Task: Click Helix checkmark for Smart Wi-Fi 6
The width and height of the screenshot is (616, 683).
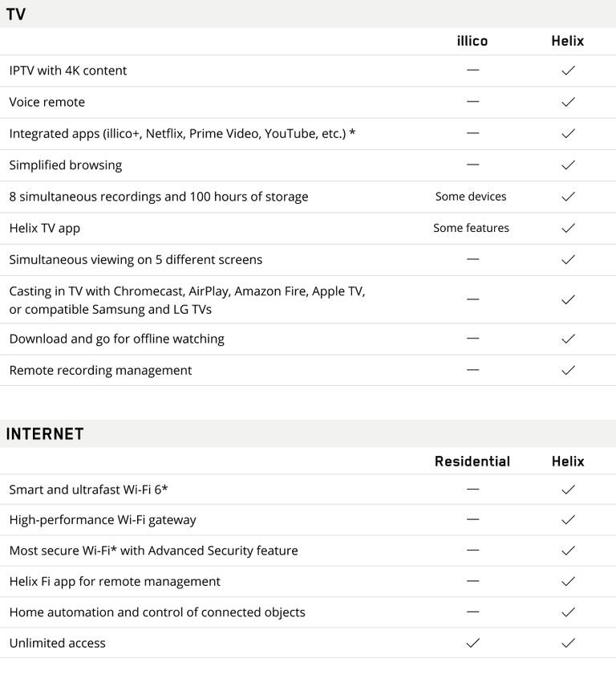Action: [x=568, y=490]
